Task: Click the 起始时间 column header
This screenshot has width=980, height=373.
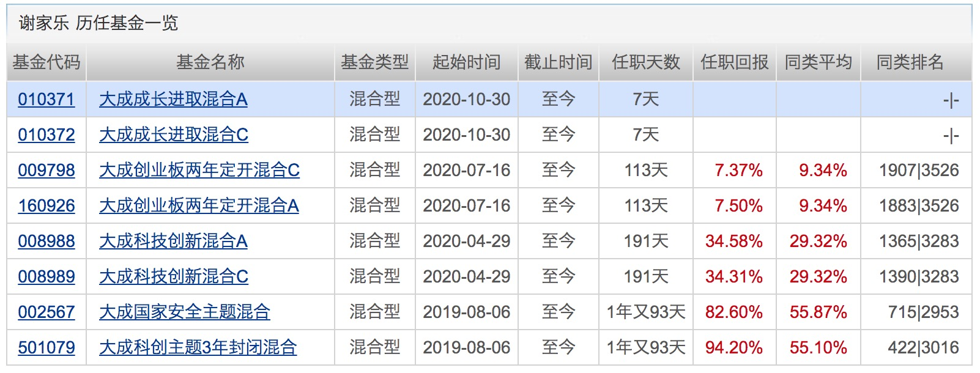Action: (467, 62)
